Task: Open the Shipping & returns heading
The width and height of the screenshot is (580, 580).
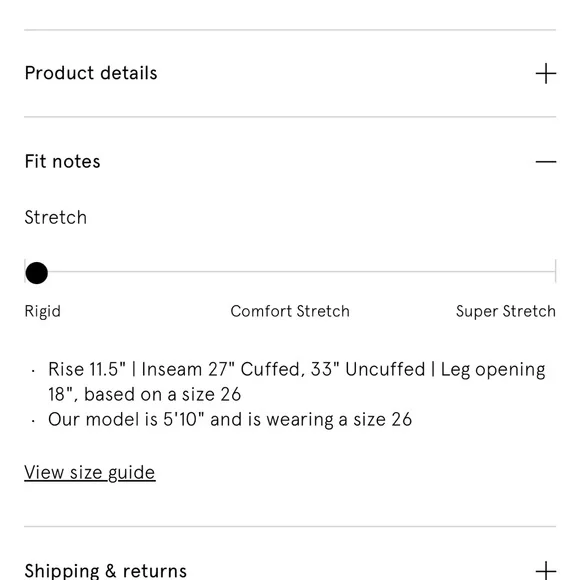Action: click(x=106, y=571)
